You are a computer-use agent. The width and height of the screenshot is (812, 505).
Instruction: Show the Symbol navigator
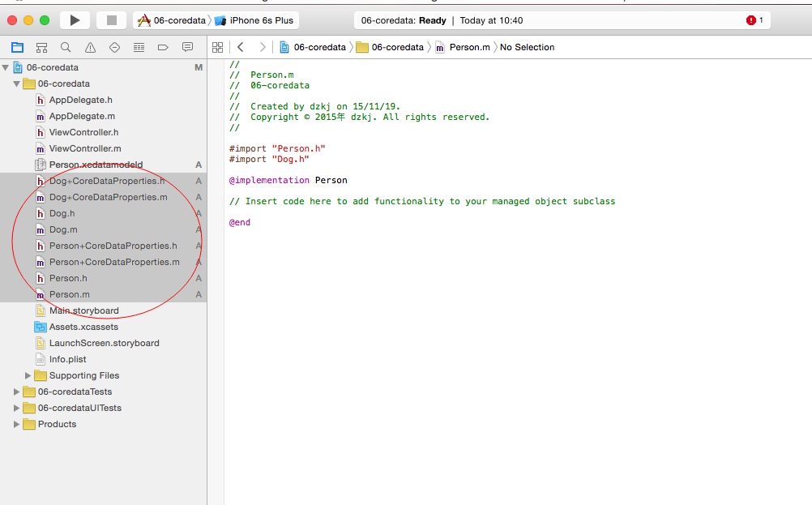[41, 48]
